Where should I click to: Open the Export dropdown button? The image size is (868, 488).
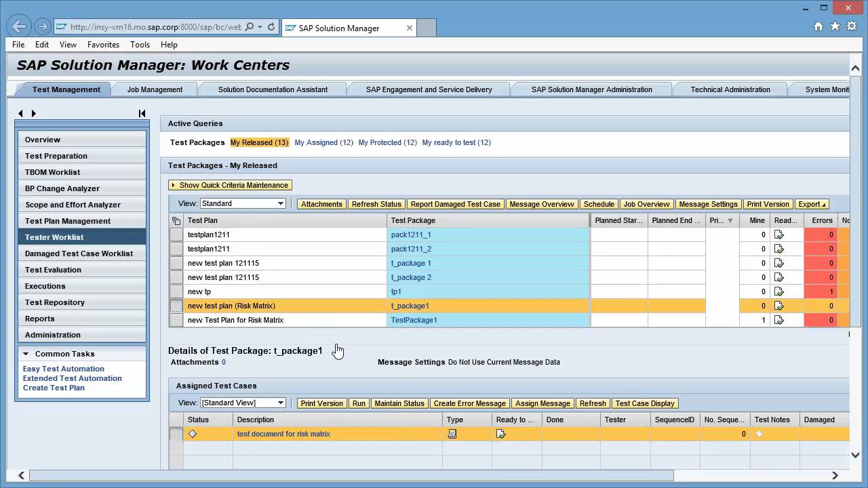tap(812, 204)
